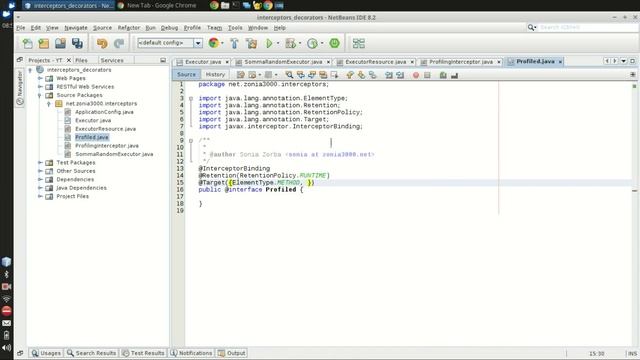Click the Open Project toolbar icon
This screenshot has width=640, height=360.
pos(60,43)
